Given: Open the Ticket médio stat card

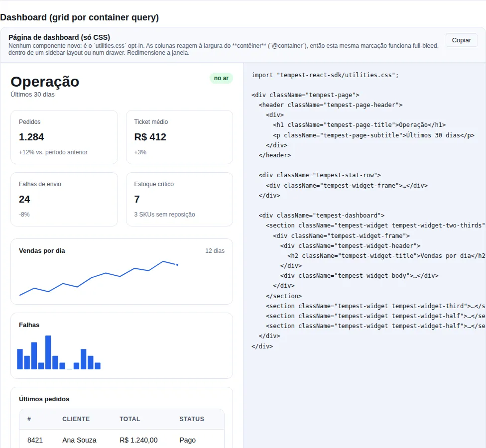Looking at the screenshot, I should [179, 137].
